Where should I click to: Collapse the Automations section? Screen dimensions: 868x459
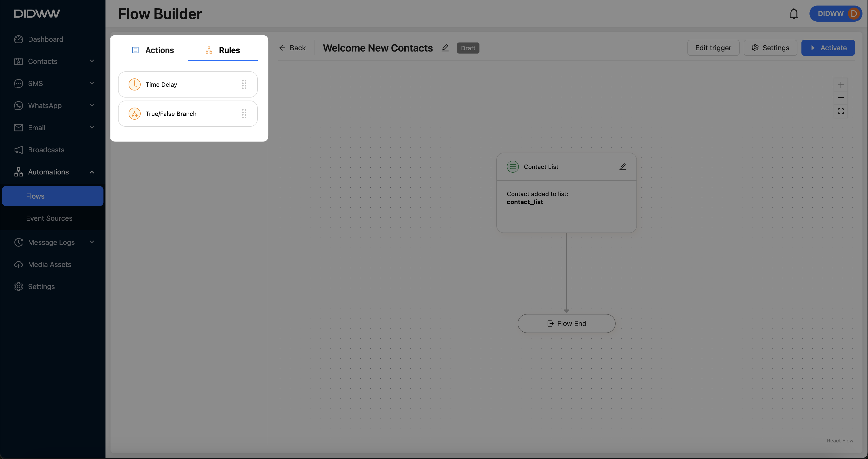[x=92, y=172]
